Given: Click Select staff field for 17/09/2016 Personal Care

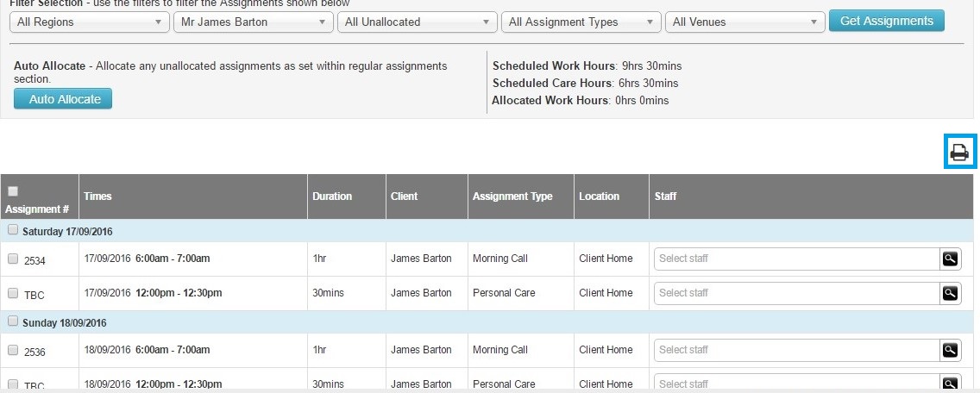Looking at the screenshot, I should pos(797,293).
